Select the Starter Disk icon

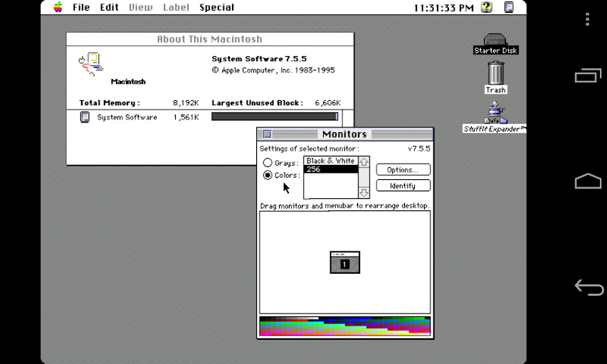click(x=495, y=43)
